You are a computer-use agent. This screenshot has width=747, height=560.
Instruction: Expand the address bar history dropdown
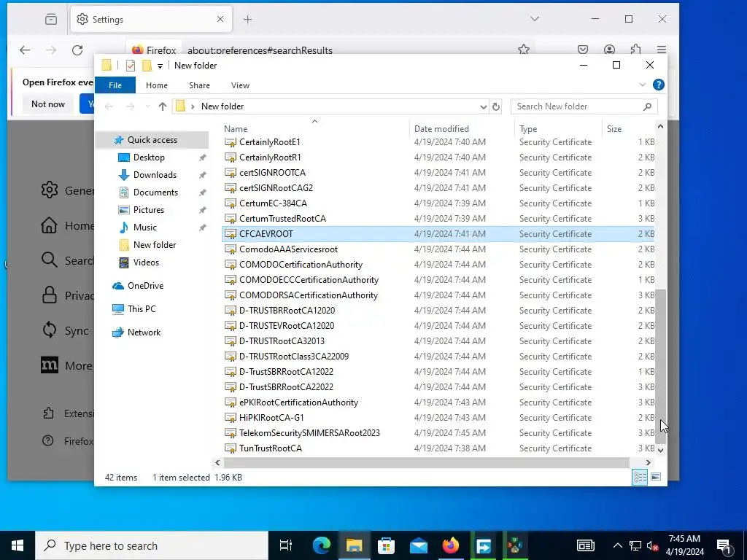click(x=483, y=106)
